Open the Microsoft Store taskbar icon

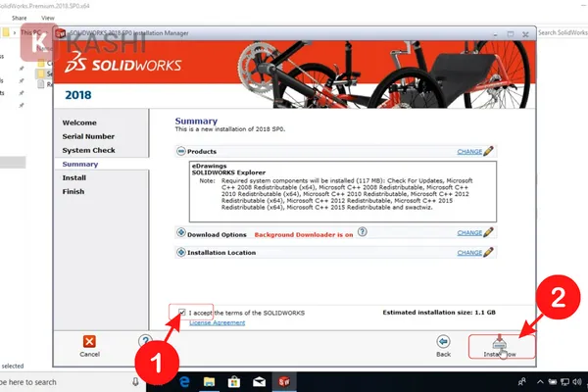click(x=234, y=382)
